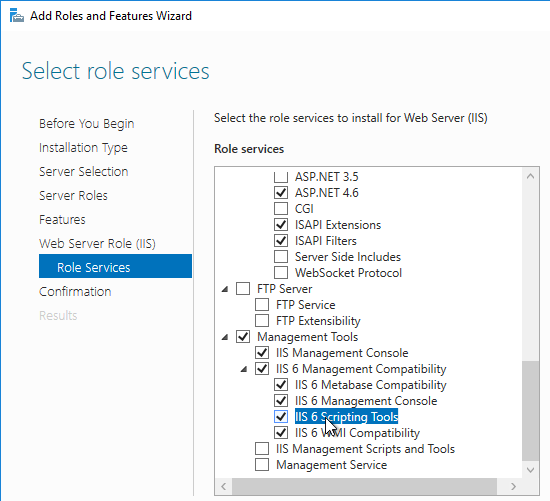Click the horizontal scroll left arrow
Image resolution: width=550 pixels, height=501 pixels.
223,486
